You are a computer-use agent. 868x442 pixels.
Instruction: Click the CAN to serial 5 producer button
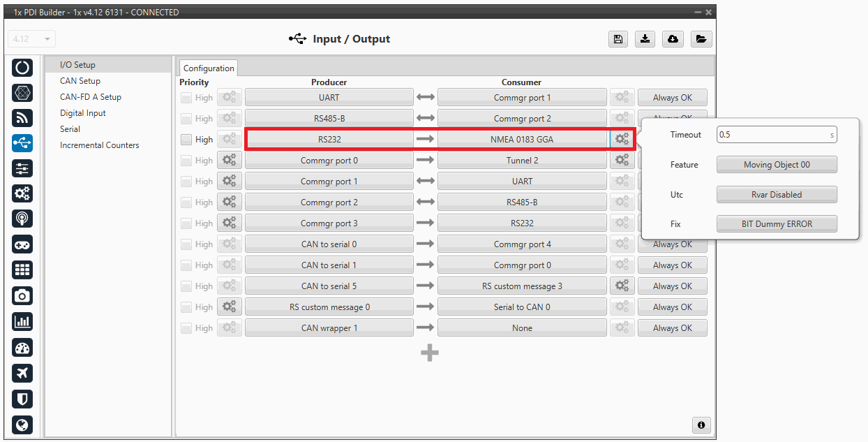click(x=329, y=286)
